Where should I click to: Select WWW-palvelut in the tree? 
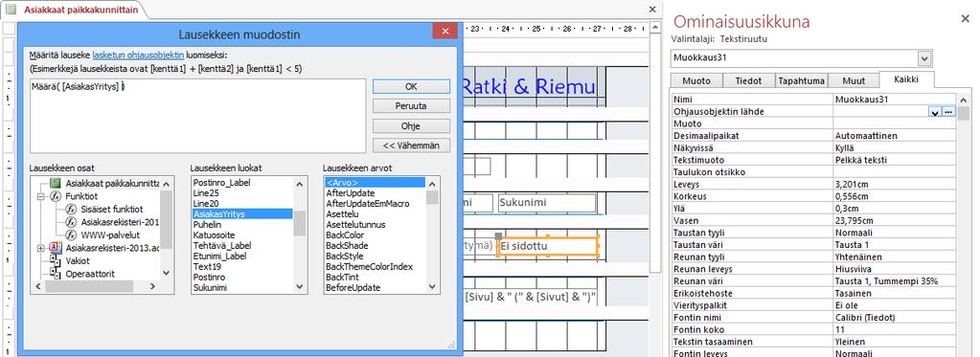click(110, 235)
